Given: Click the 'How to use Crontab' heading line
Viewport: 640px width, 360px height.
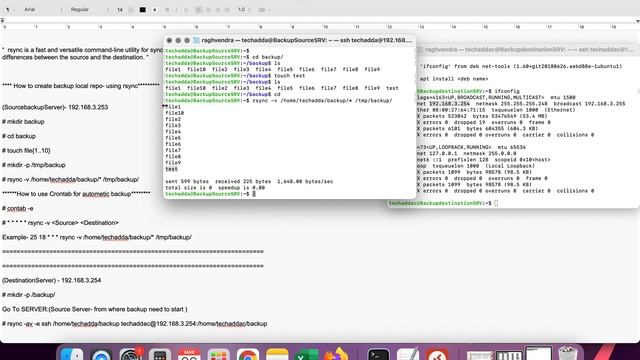Looking at the screenshot, I should (x=76, y=194).
